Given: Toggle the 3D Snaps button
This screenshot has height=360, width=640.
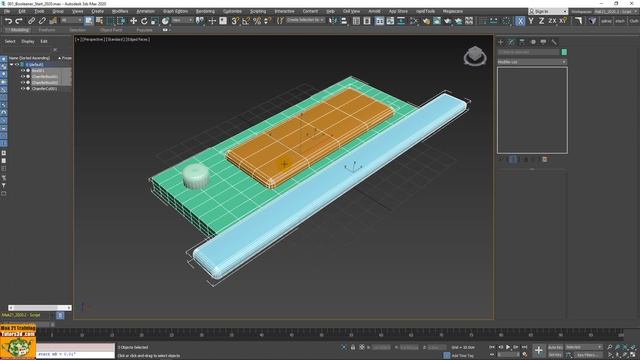Looking at the screenshot, I should click(x=235, y=21).
